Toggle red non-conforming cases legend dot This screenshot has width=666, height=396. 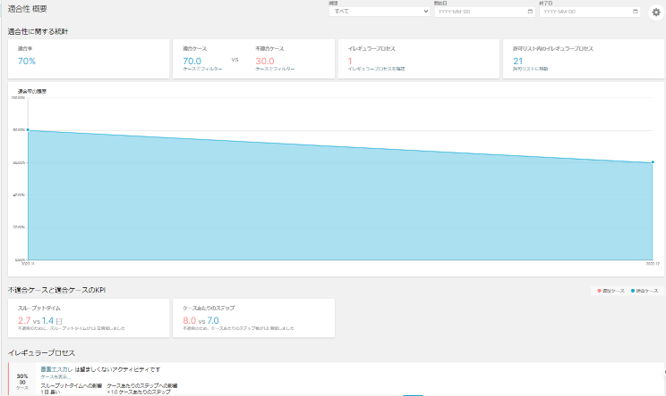599,291
